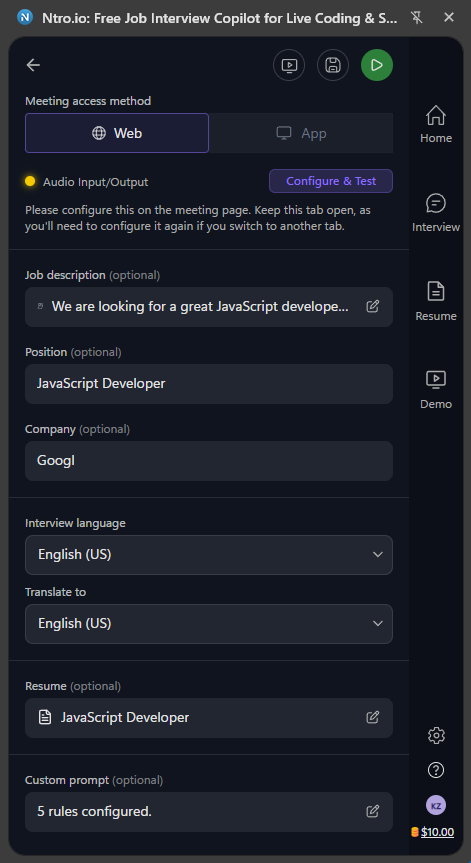
Task: Open Resume in the sidebar
Action: [x=436, y=302]
